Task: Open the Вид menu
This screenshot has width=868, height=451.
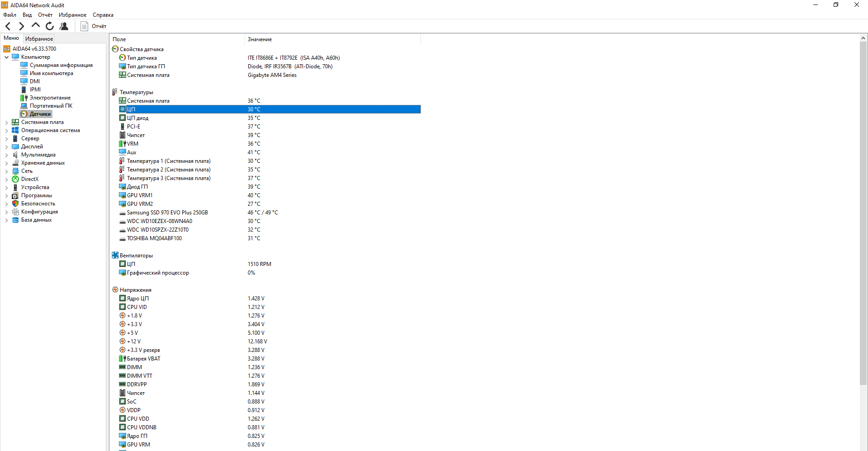Action: [27, 15]
